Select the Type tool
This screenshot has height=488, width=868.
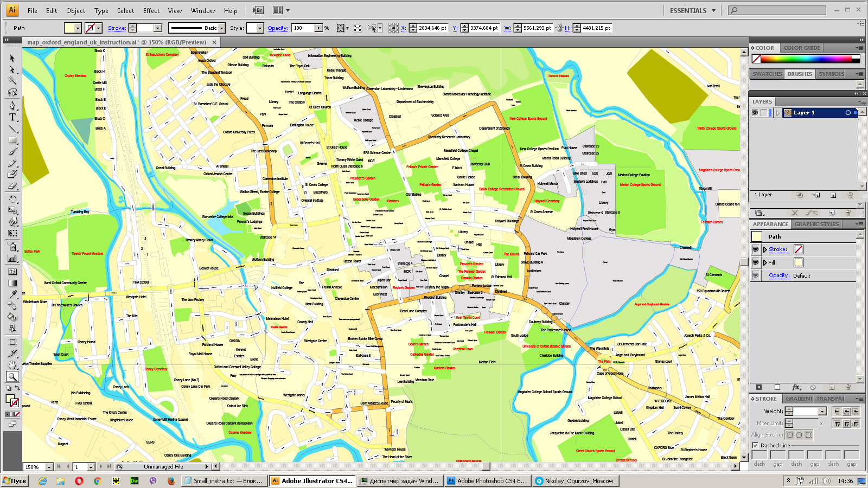tap(12, 117)
